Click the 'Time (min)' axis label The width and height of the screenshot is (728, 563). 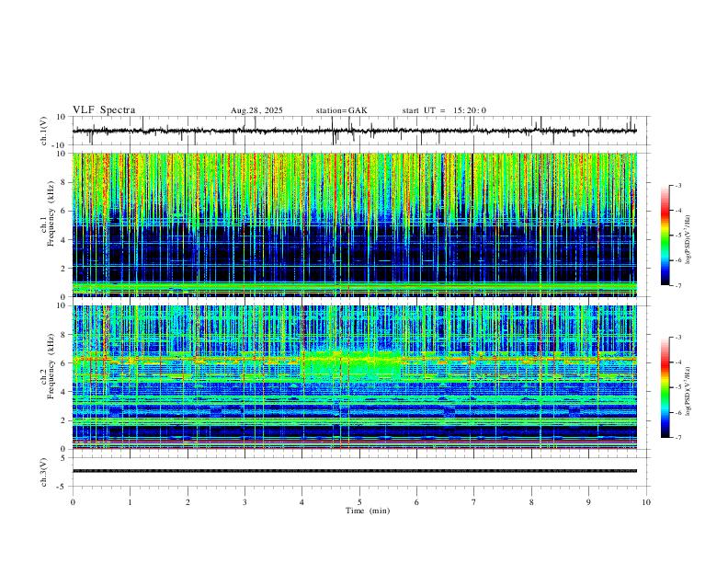pos(368,511)
